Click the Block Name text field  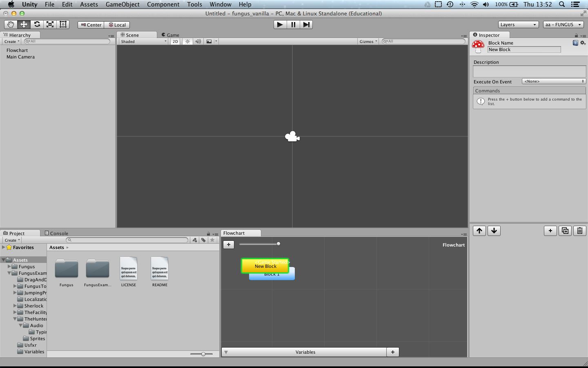tap(524, 49)
